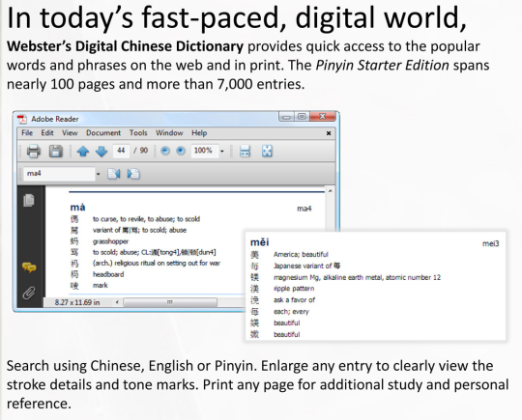Expand the zoom percentage dropdown arrow

tap(222, 152)
